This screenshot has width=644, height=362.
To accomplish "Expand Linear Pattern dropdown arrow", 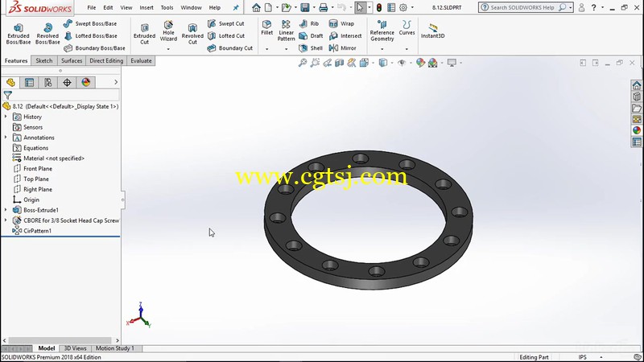I will (287, 49).
